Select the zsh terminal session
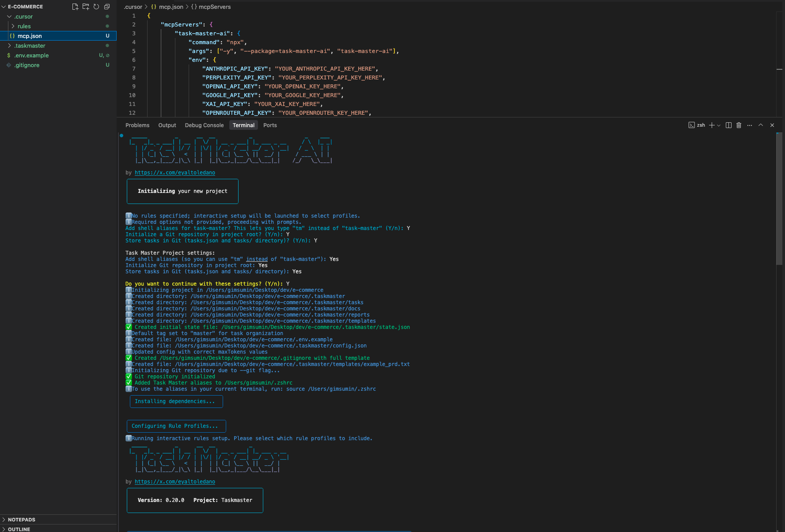 point(697,125)
